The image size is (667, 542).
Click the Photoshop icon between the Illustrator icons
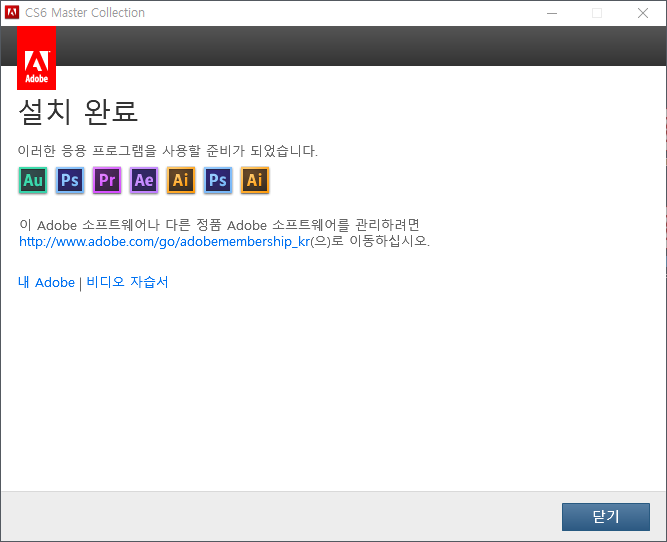(218, 180)
